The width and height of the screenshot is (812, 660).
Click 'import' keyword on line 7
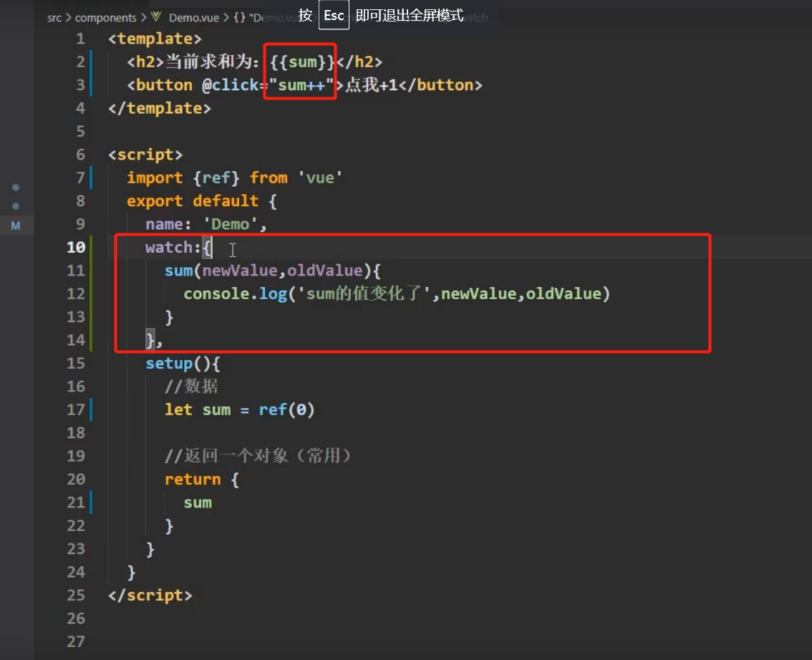pos(155,178)
